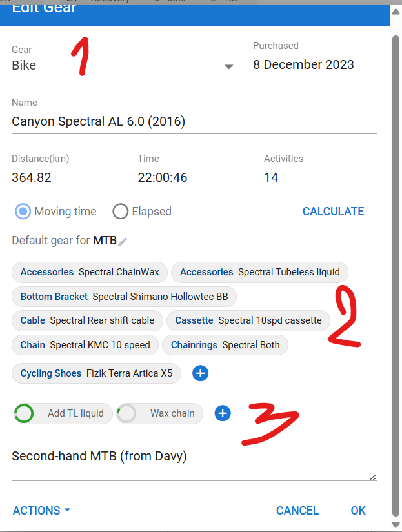Click the pencil icon beside Default gear MTB
Image resolution: width=402 pixels, height=532 pixels.
click(123, 241)
